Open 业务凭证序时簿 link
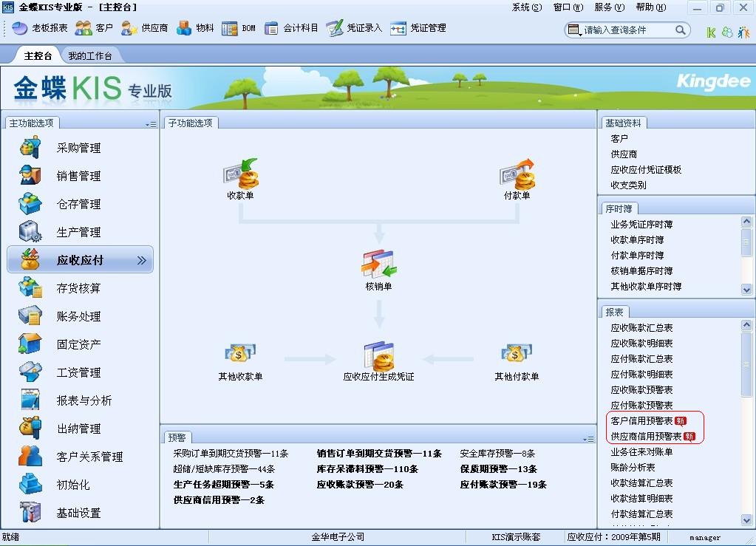 (x=641, y=224)
